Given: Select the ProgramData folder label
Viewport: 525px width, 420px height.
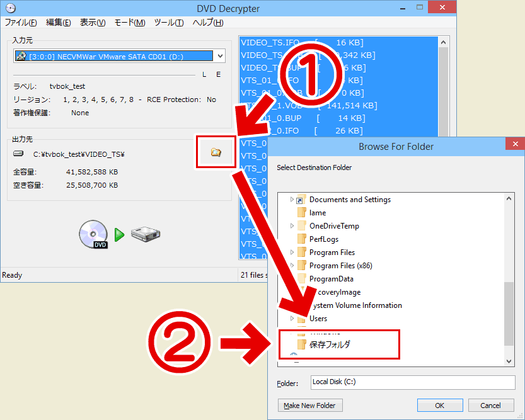Looking at the screenshot, I should tap(331, 279).
